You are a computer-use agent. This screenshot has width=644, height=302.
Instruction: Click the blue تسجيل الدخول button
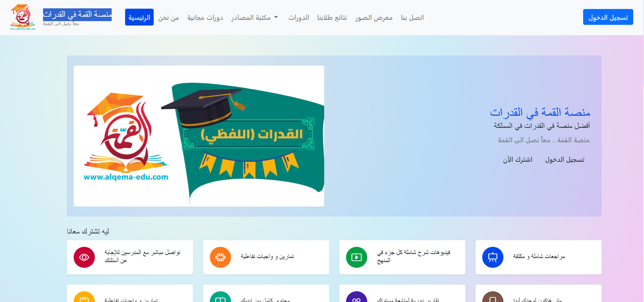608,17
